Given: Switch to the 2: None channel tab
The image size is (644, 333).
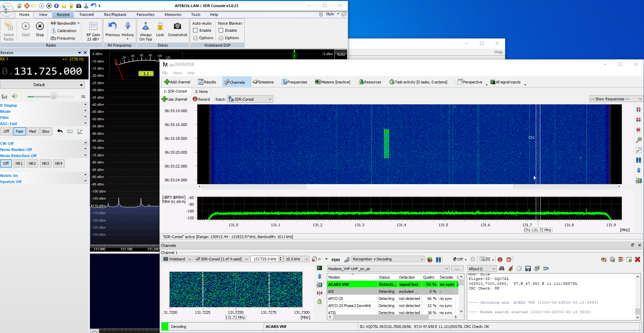Looking at the screenshot, I should click(201, 92).
